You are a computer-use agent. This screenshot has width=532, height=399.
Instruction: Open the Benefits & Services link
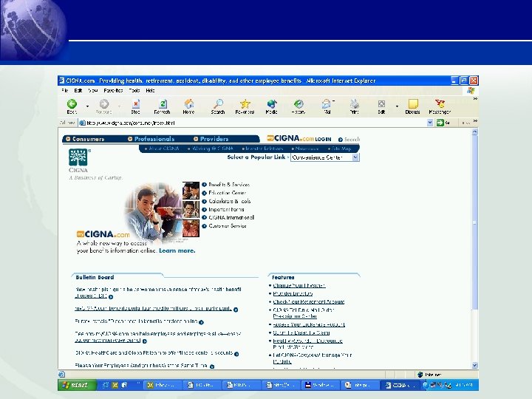click(229, 185)
